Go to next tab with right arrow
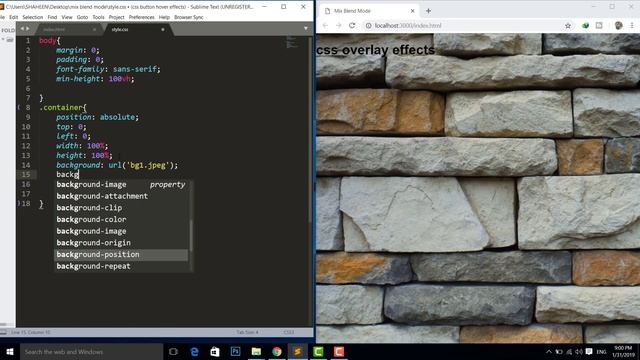 [28, 29]
